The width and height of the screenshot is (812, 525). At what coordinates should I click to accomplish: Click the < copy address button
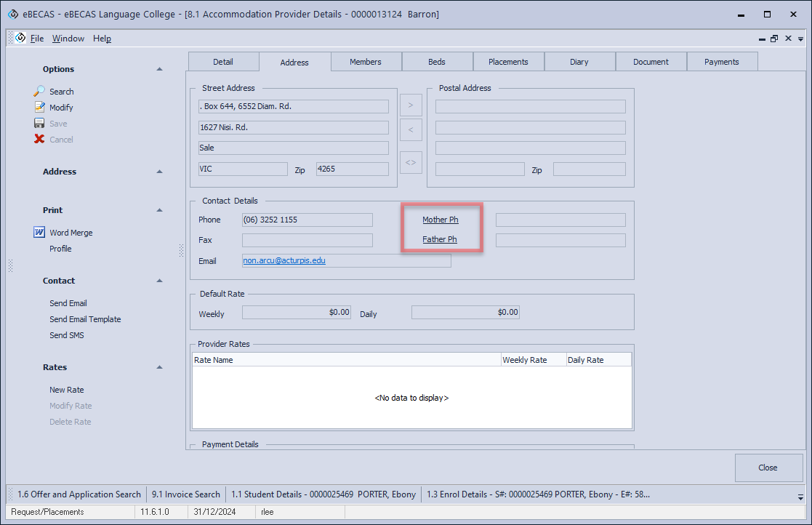(411, 130)
